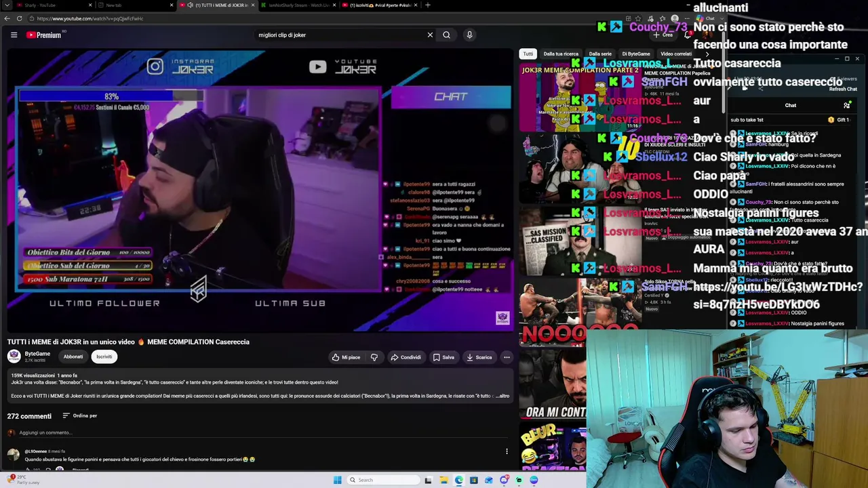Expand the description with "...altro"
Viewport: 868px width, 488px height.
tap(502, 396)
